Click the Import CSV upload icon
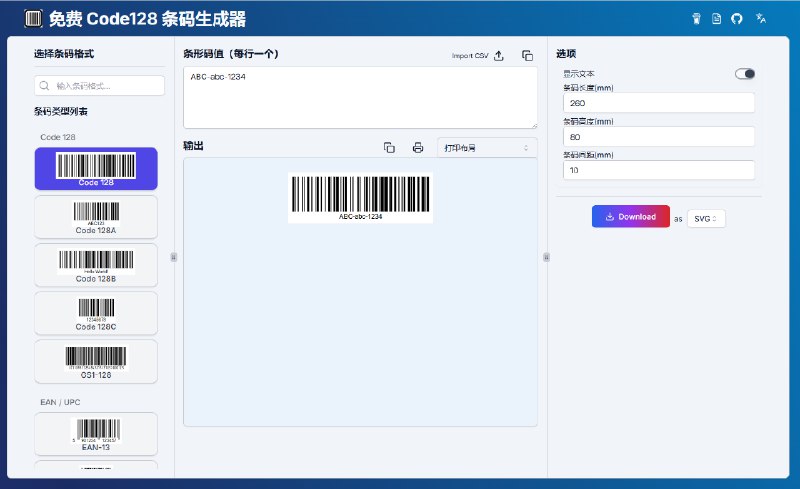800x489 pixels. 499,56
